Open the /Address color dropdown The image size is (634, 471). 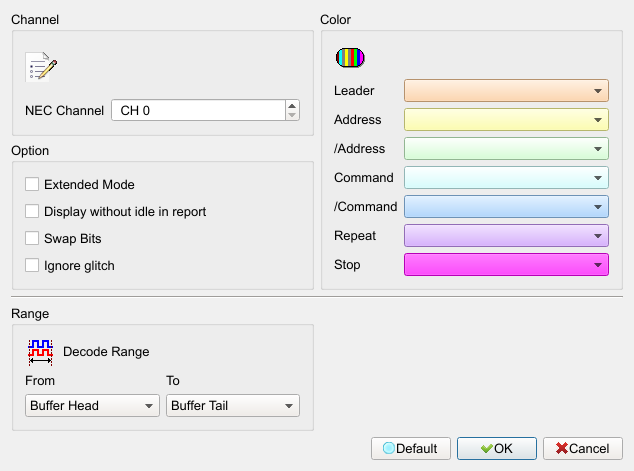click(x=506, y=149)
